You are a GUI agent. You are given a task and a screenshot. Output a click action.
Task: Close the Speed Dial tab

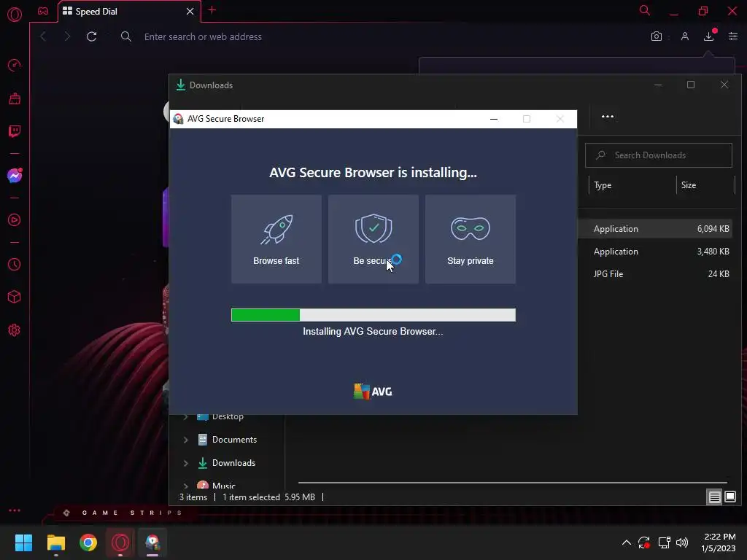[190, 11]
